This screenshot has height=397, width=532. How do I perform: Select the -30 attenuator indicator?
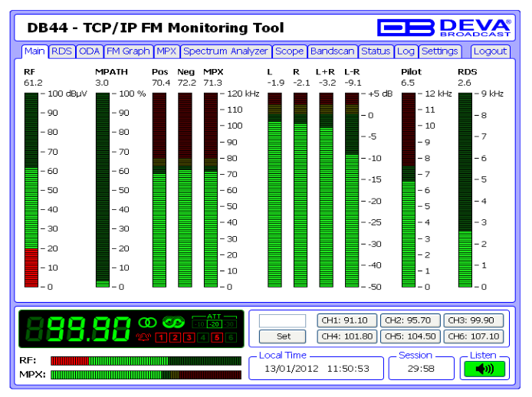(x=229, y=323)
